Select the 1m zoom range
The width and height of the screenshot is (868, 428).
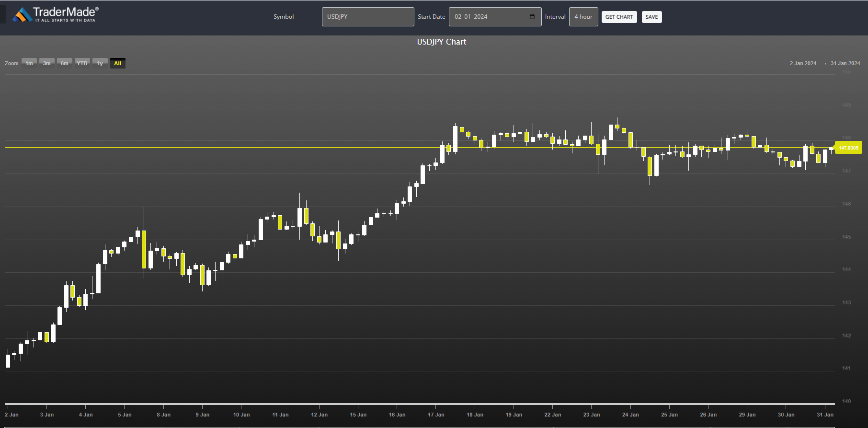pos(29,63)
